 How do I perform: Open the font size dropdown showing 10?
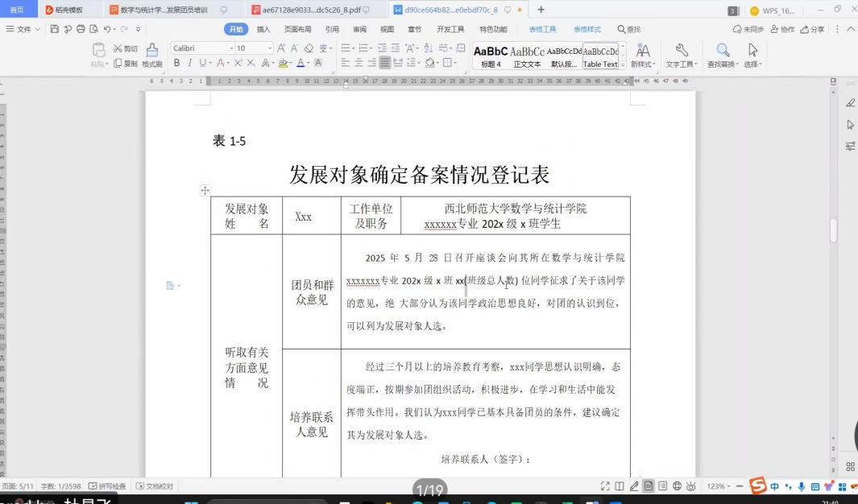270,48
